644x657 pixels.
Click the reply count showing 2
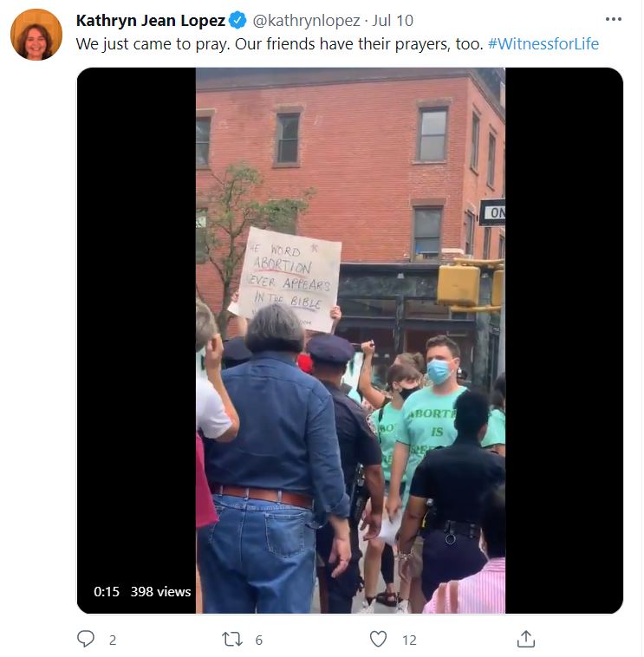(113, 641)
